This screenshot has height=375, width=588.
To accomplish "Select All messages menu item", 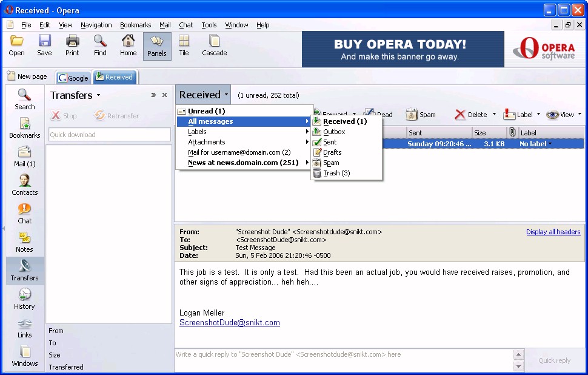I will coord(243,121).
